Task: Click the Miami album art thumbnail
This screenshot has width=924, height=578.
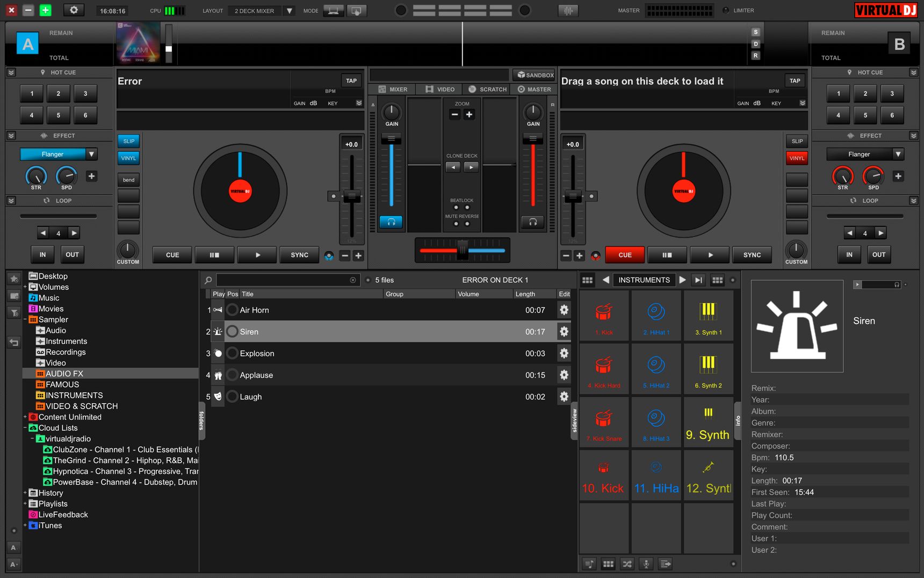Action: point(139,44)
